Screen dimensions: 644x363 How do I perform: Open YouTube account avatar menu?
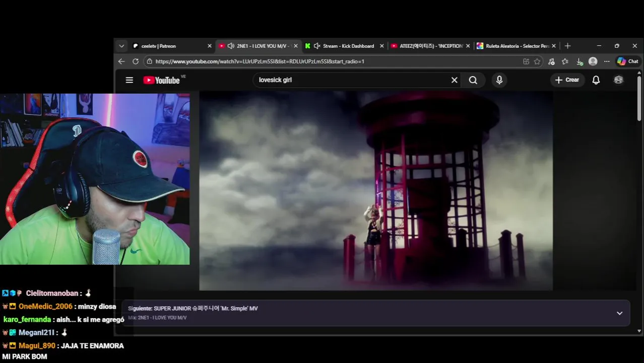pyautogui.click(x=618, y=80)
